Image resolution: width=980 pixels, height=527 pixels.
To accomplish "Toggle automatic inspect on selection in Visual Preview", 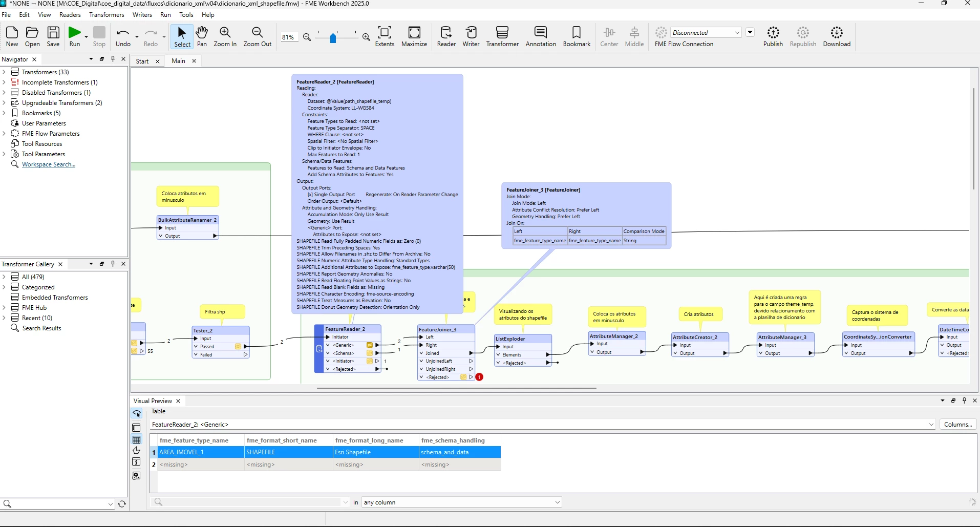I will [137, 413].
